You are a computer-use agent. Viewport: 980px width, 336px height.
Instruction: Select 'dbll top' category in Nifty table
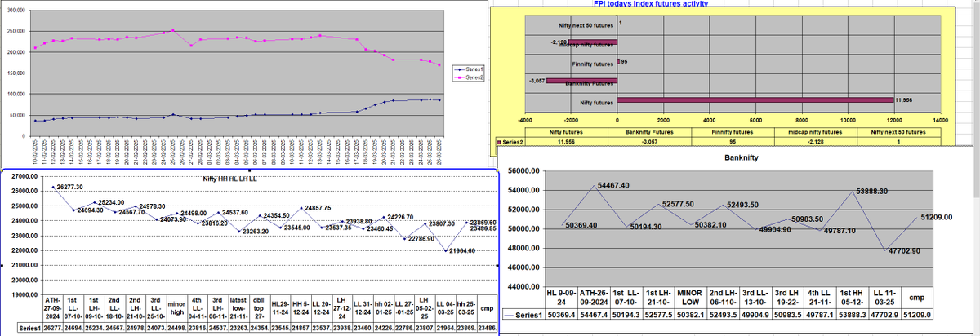point(259,310)
